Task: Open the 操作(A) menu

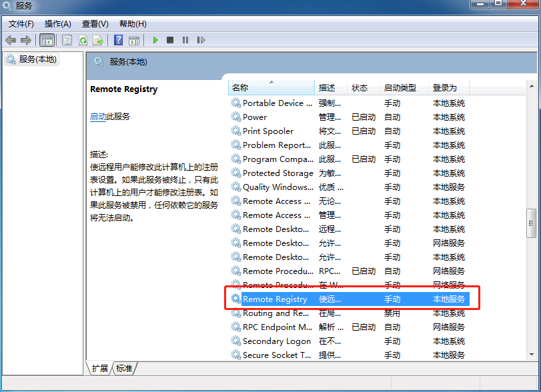Action: tap(57, 24)
